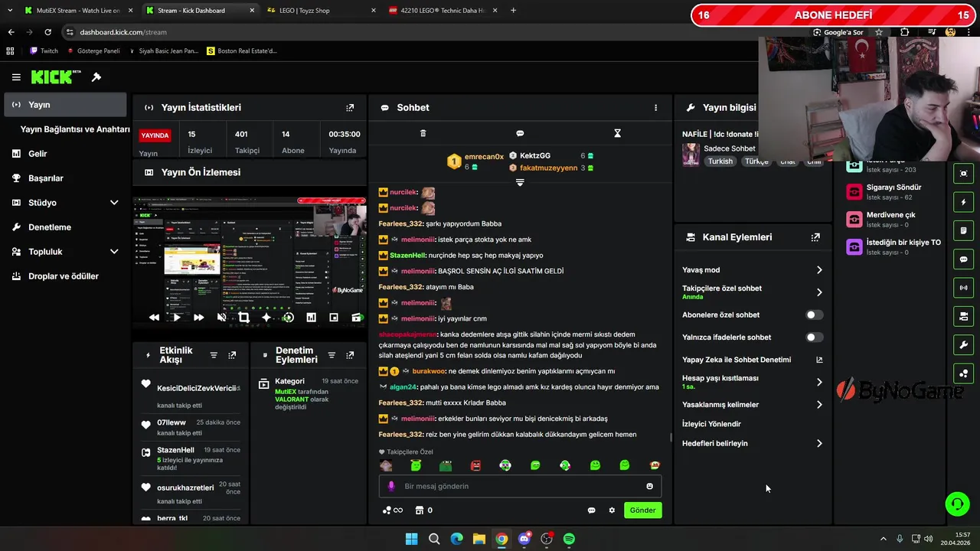980x551 pixels.
Task: Expand the Stüdyo sidebar section
Action: [x=114, y=203]
